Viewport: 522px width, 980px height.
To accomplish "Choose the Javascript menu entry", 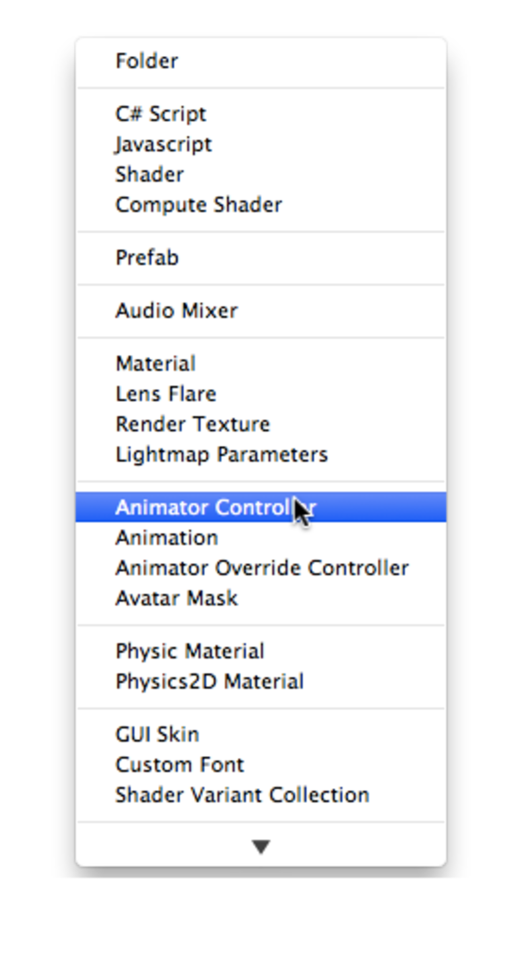I will pyautogui.click(x=163, y=145).
